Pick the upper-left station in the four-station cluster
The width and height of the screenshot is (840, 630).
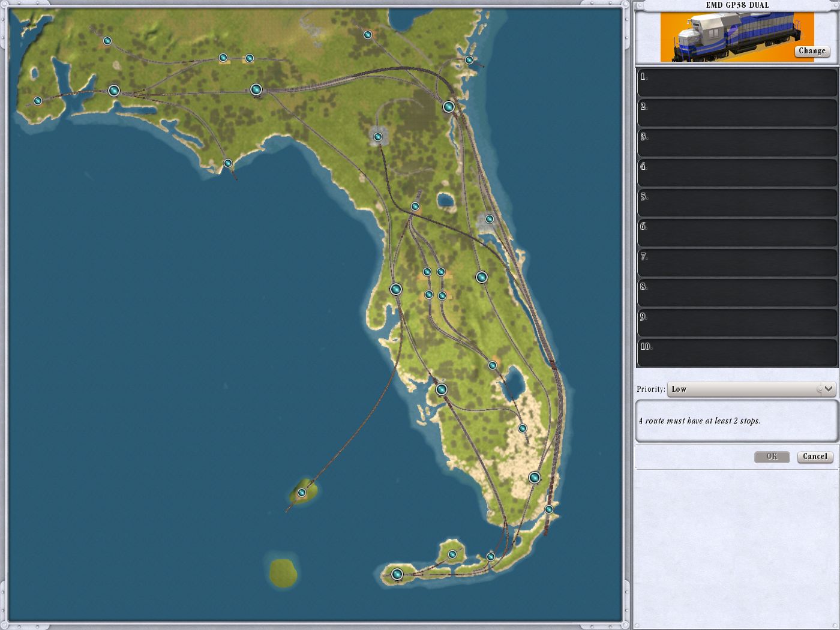tap(427, 272)
